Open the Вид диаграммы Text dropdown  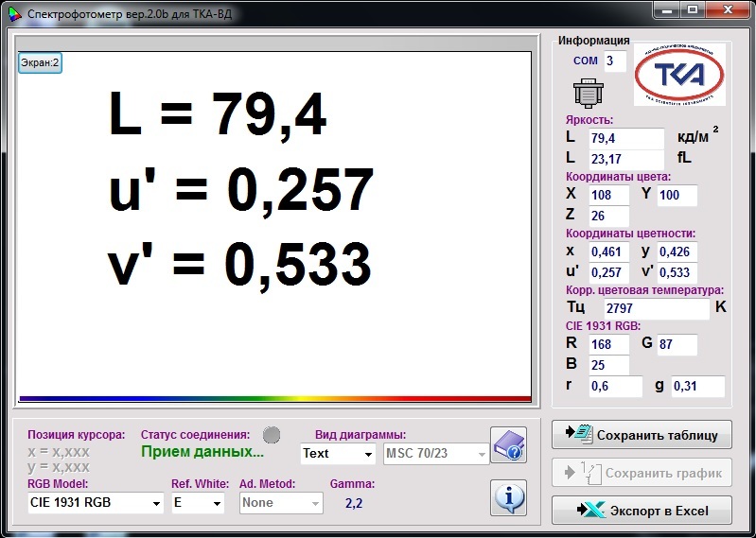(338, 454)
